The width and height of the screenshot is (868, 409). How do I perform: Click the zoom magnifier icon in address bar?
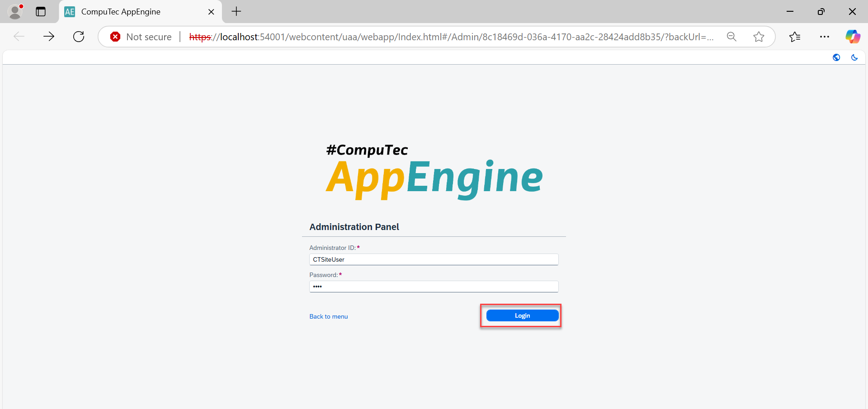(x=731, y=37)
